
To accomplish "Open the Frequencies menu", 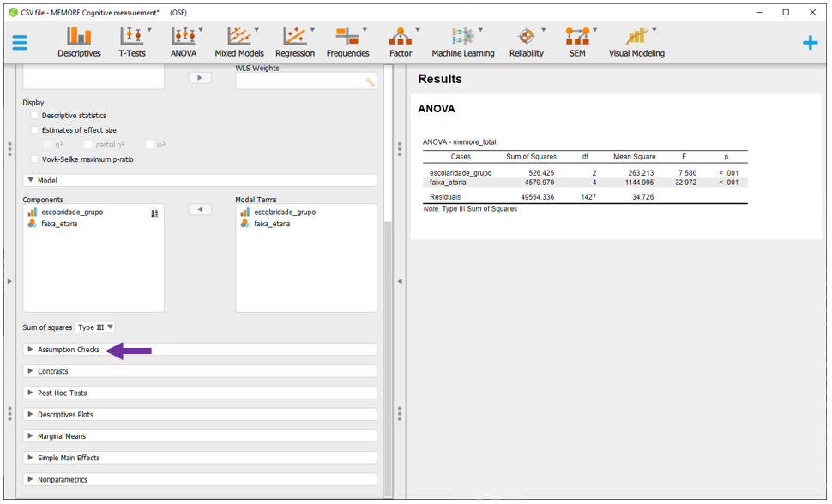I will click(347, 42).
